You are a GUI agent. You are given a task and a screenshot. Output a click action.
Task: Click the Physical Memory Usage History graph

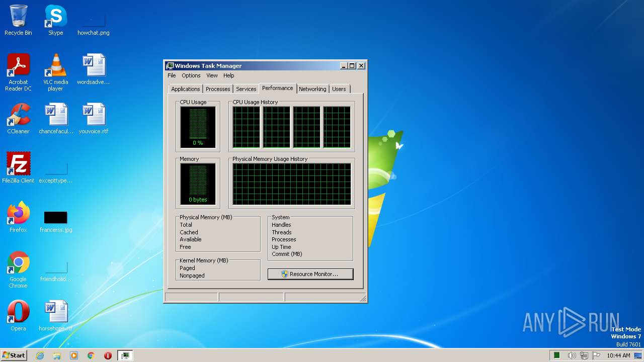point(292,184)
